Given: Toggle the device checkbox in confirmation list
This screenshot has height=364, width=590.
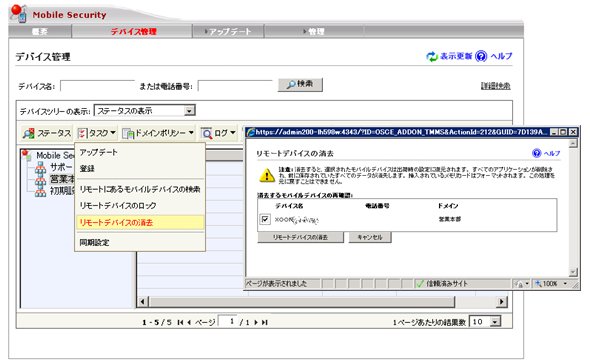Looking at the screenshot, I should pyautogui.click(x=265, y=219).
